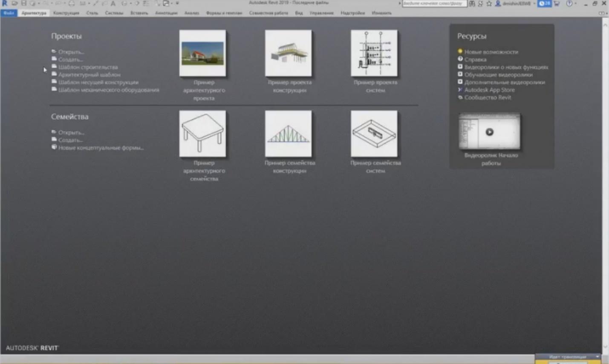Click the blue clock badge showing 28
This screenshot has width=609, height=364.
click(544, 3)
